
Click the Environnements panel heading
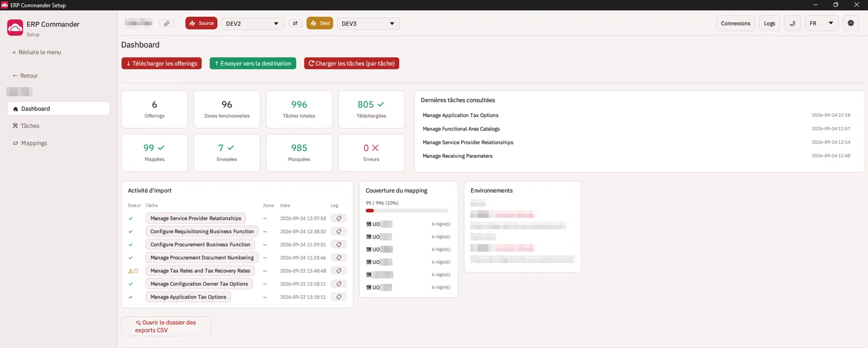coord(492,191)
